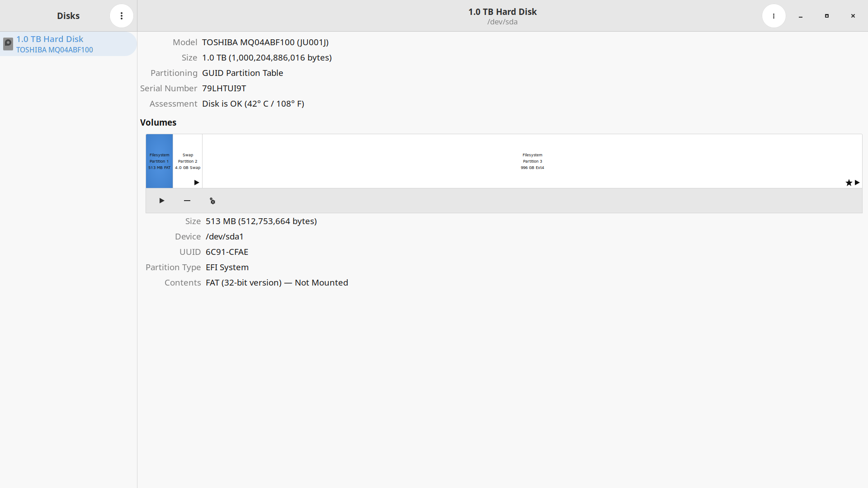
Task: Open additional partition options with the gear icon
Action: (x=212, y=201)
